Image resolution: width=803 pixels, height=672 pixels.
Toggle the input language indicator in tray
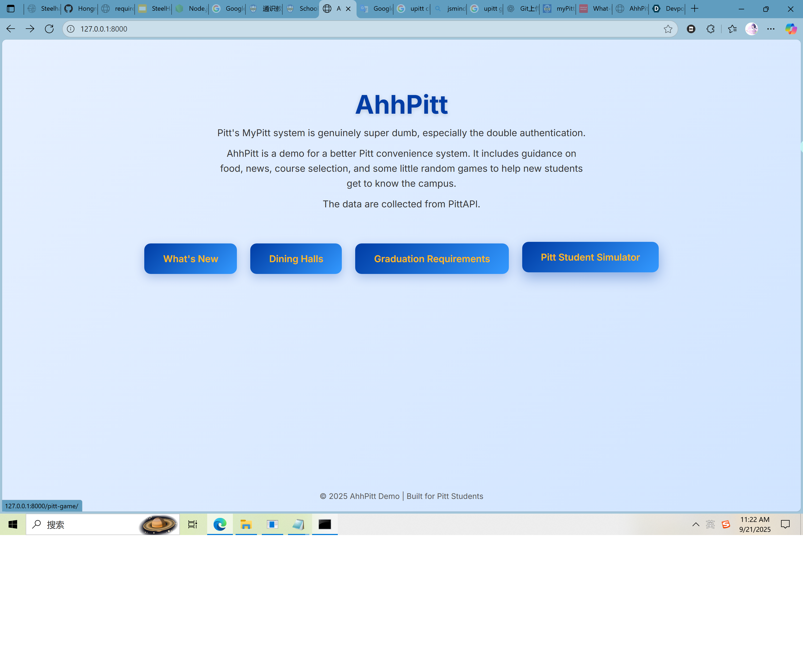point(710,524)
